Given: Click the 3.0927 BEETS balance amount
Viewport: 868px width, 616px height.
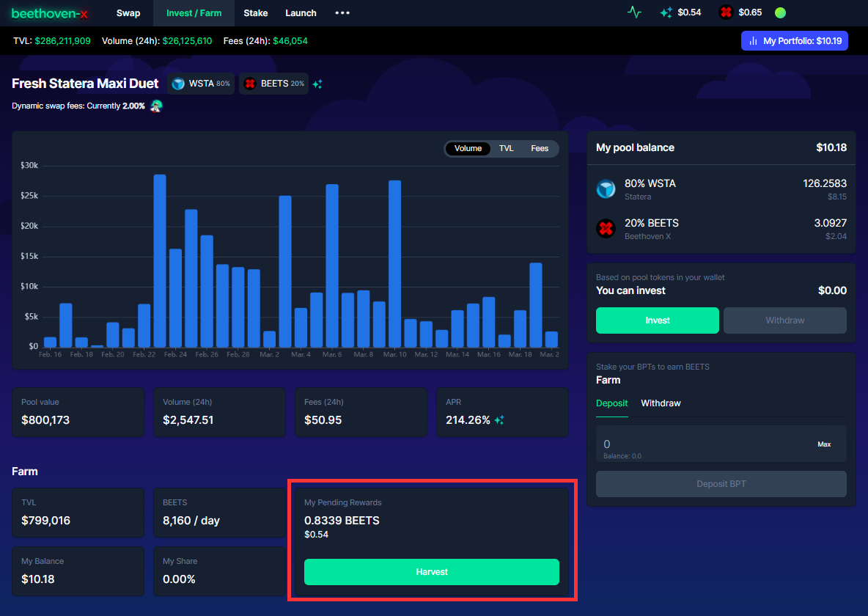Looking at the screenshot, I should [x=830, y=223].
